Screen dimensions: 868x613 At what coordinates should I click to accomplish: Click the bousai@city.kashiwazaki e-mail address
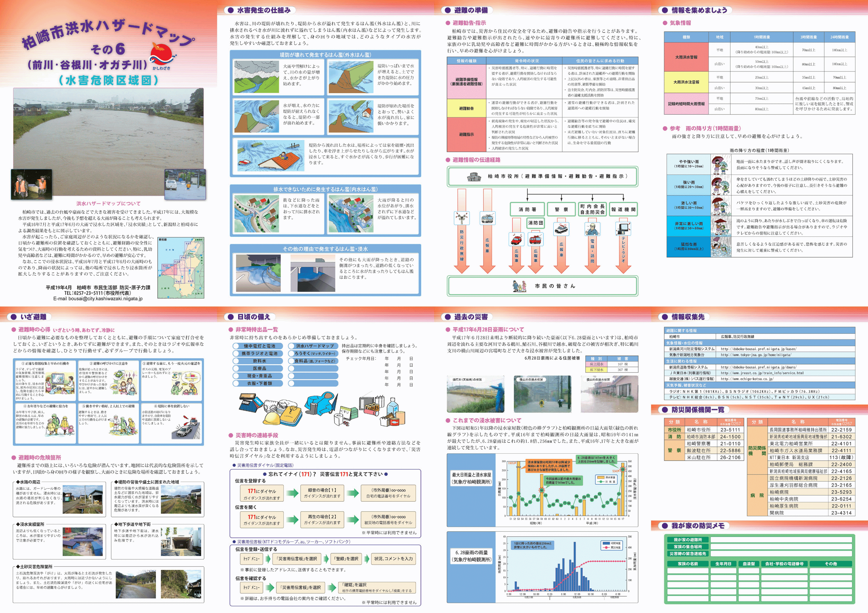(x=106, y=299)
